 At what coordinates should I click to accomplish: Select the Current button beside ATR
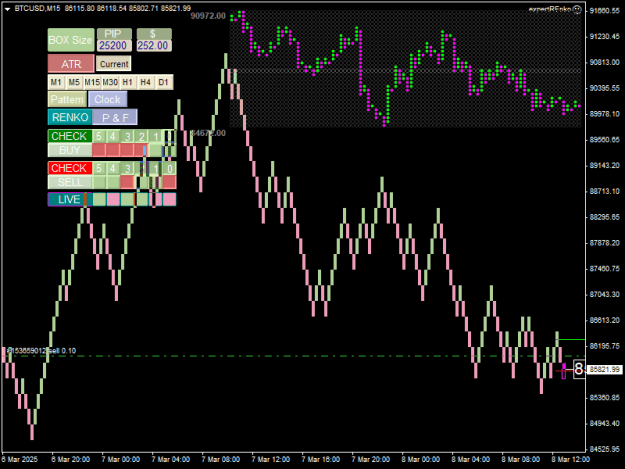click(114, 64)
